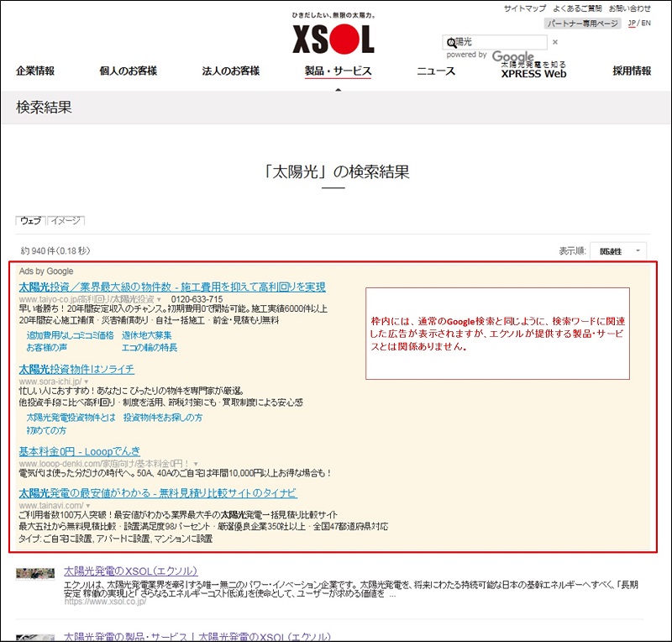Open the エコの輪の特長 sitelink
Viewport: 672px width, 642px height.
150,347
